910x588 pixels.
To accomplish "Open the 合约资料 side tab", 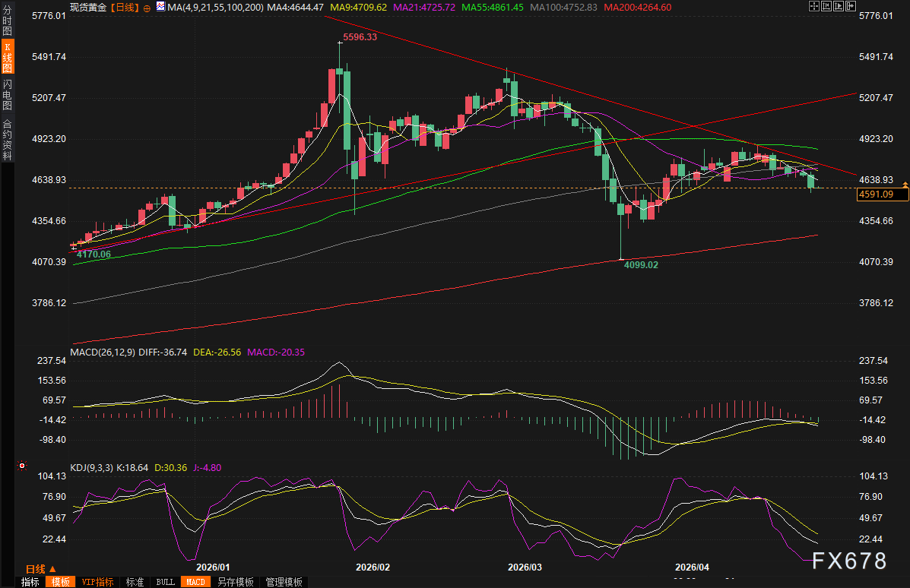I will (7, 140).
